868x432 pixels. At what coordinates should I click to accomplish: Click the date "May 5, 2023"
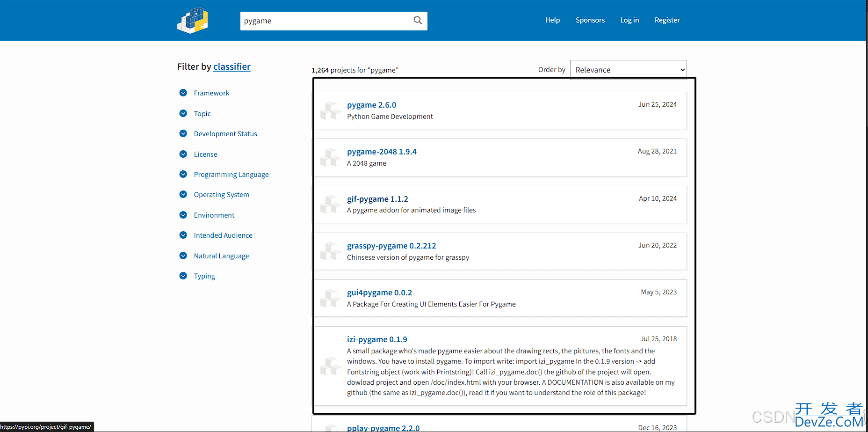658,292
